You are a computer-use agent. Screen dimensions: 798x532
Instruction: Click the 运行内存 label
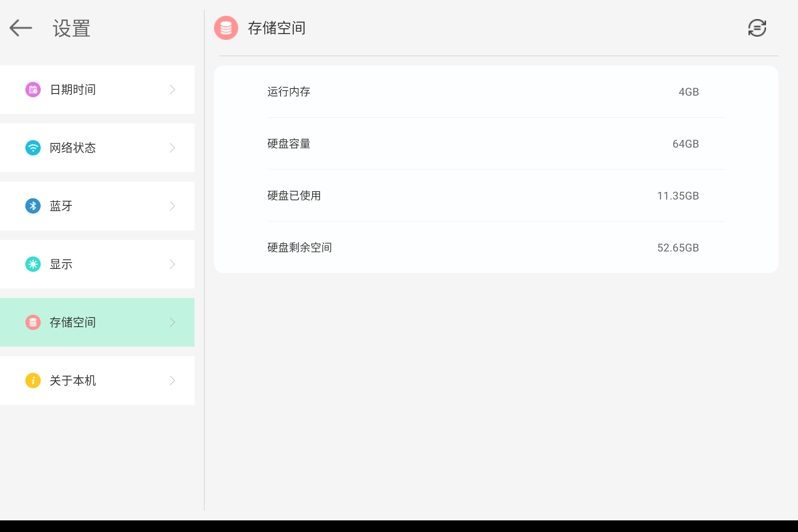[x=289, y=92]
